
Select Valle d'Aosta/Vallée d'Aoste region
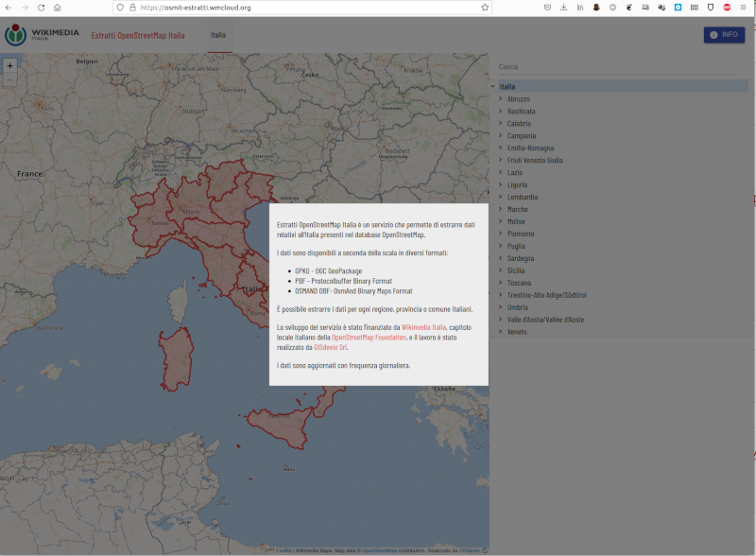545,320
